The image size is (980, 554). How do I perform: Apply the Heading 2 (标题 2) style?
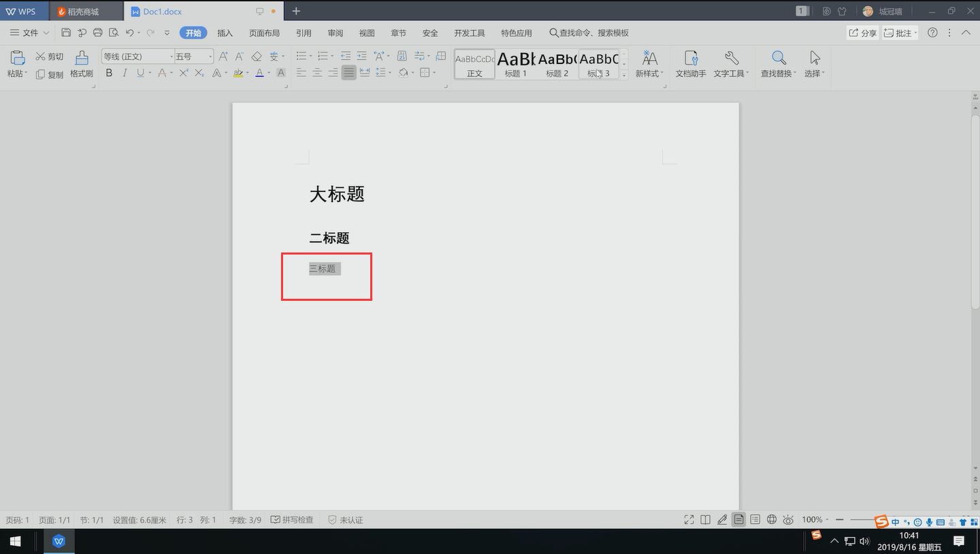click(557, 65)
